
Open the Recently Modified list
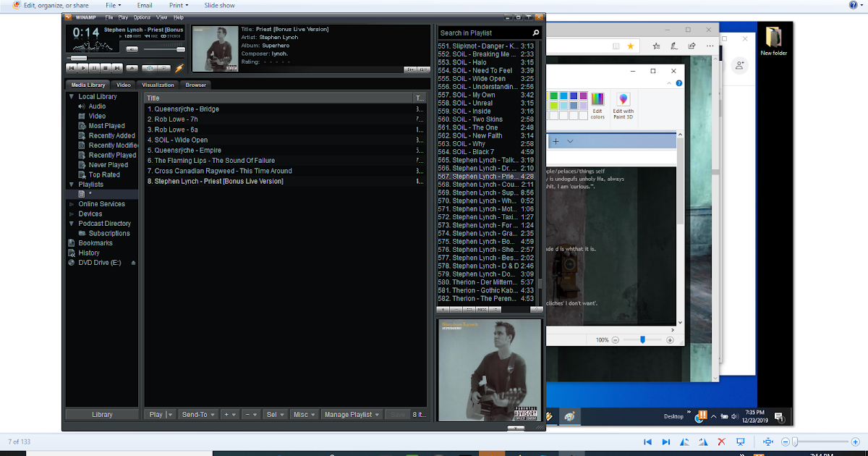click(x=113, y=145)
